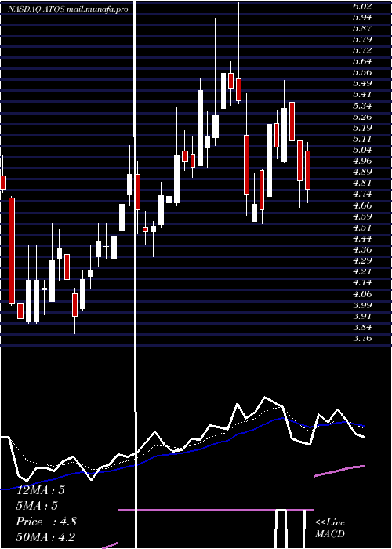This screenshot has width=392, height=549.
Task: Click the 4.59 price axis label
Action: (x=362, y=216)
